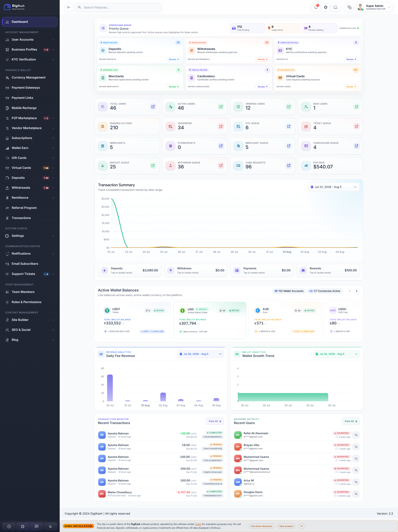Open Daily Fee Revenue date dropdown
This screenshot has width=398, height=532.
point(200,354)
